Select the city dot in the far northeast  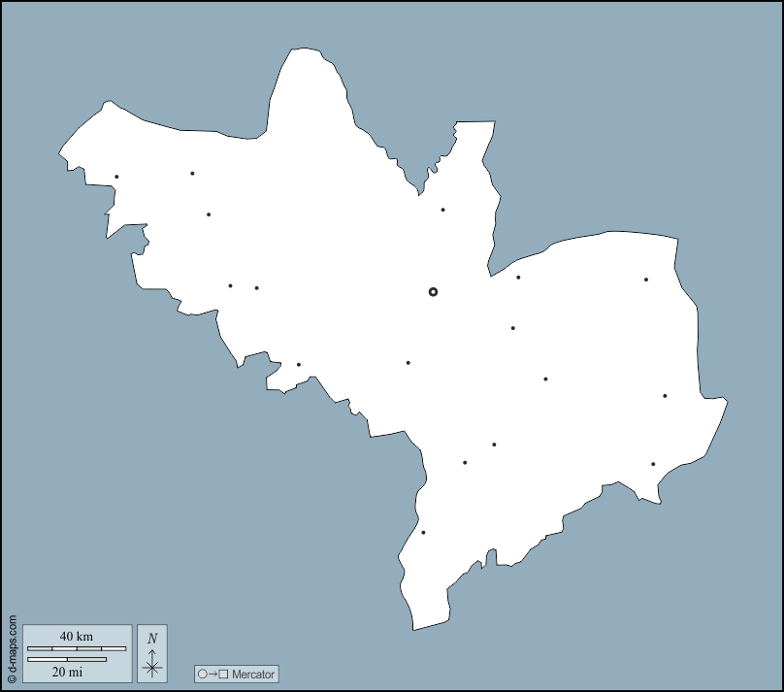[x=645, y=280]
